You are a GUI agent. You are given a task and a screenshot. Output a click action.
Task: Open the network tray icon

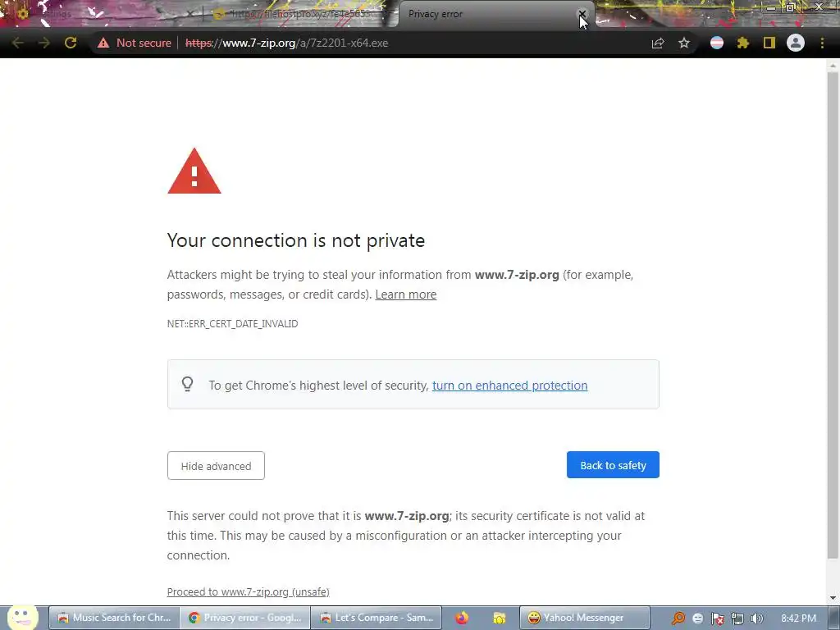click(737, 619)
